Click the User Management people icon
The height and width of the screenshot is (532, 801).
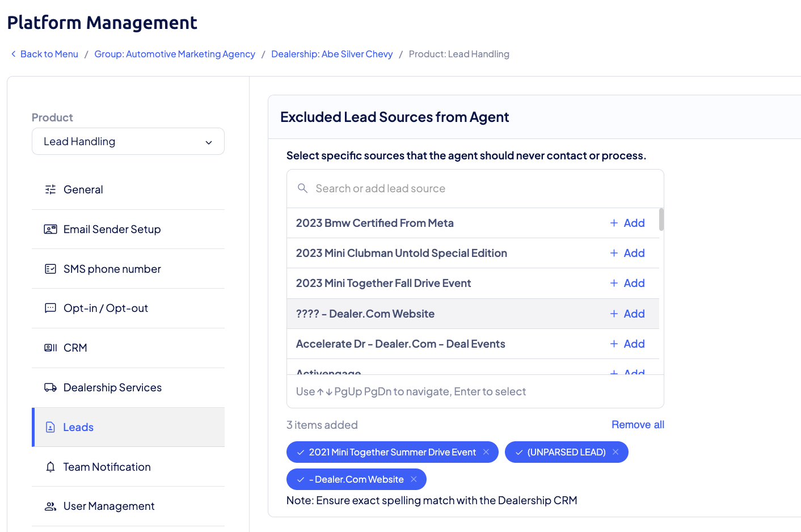pos(50,506)
